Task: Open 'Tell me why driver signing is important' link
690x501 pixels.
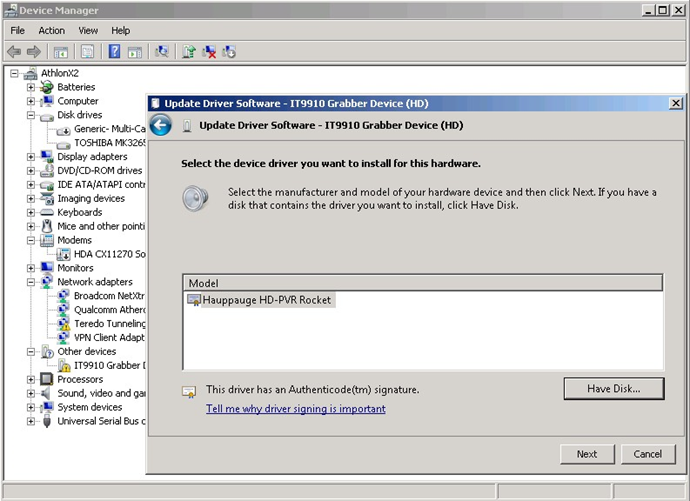Action: pyautogui.click(x=296, y=409)
